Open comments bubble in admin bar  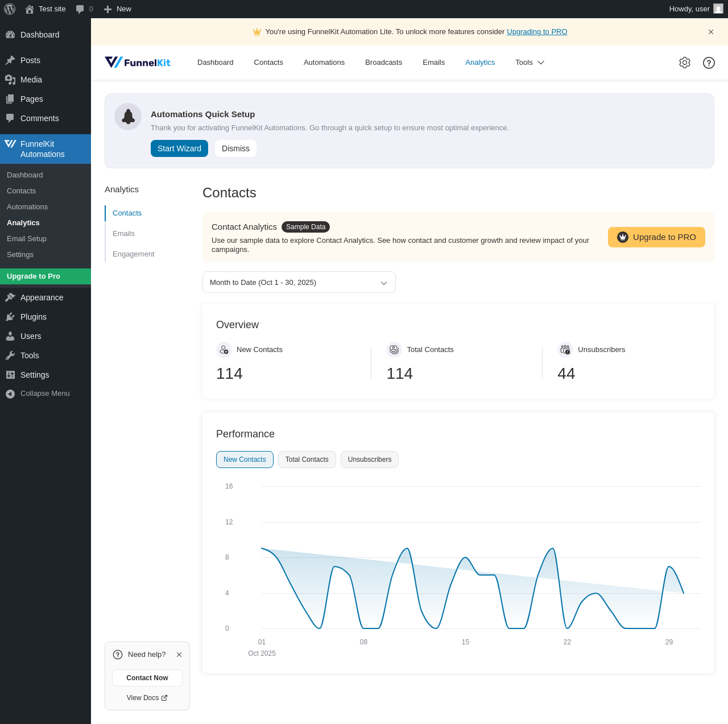(x=84, y=9)
